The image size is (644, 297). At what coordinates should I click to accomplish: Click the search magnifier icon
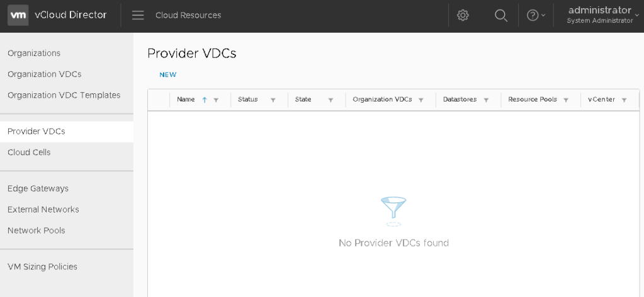(x=501, y=15)
